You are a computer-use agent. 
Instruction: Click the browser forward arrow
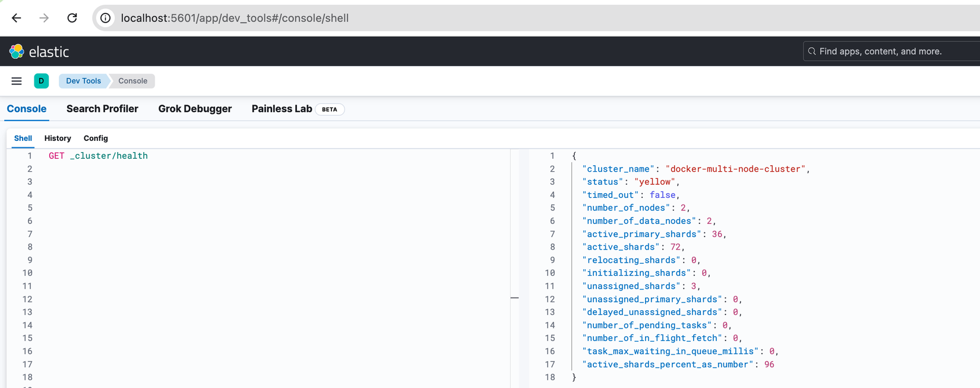(44, 18)
